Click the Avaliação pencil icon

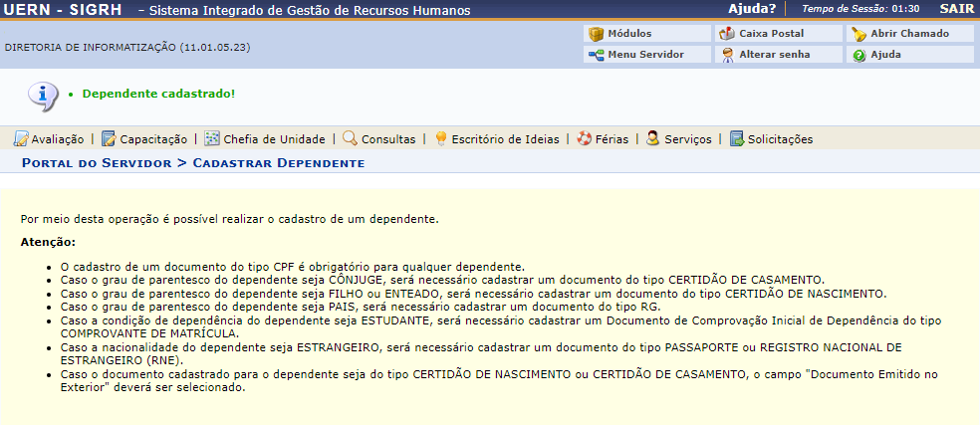(20, 139)
